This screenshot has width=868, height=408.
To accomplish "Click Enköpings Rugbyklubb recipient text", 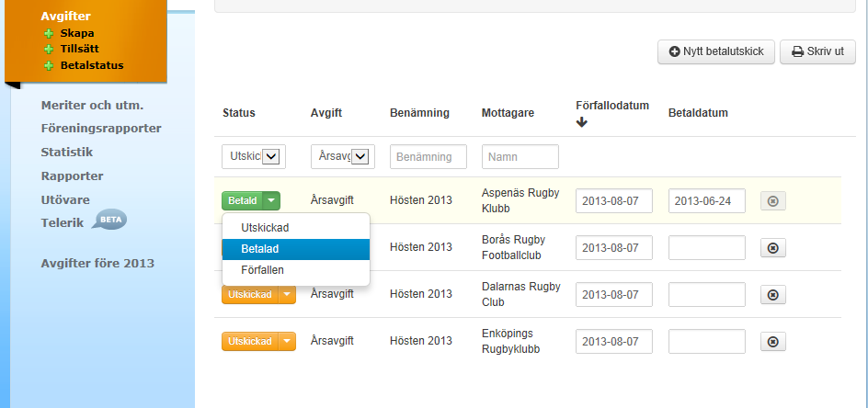I will (510, 342).
